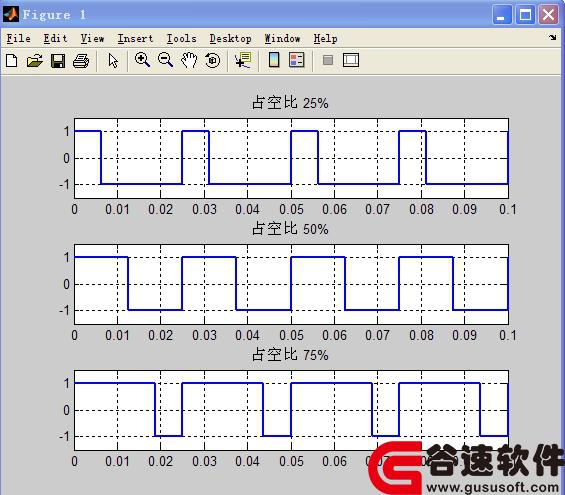Click the -1 y-axis label of top plot

coord(64,185)
